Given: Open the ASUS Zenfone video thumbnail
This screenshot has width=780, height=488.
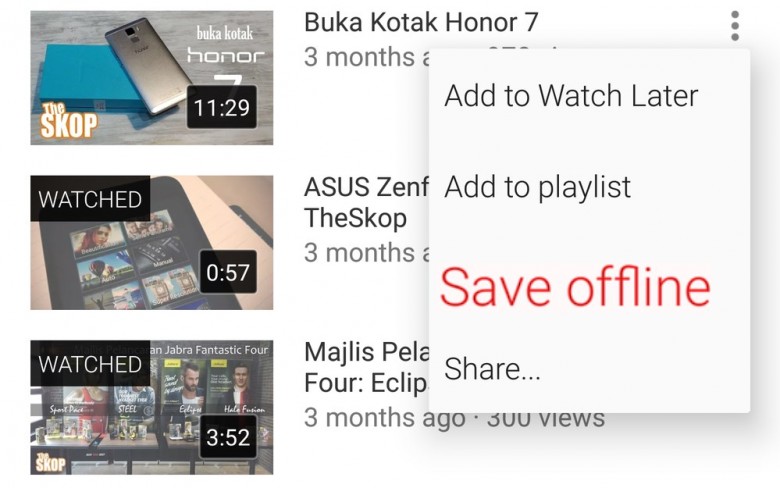Looking at the screenshot, I should pyautogui.click(x=152, y=242).
